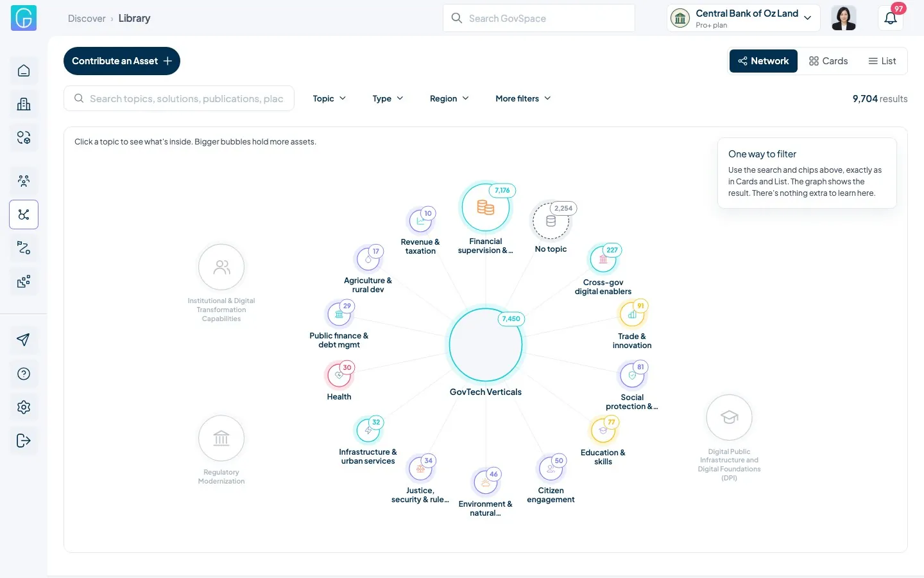Select the Revenue & taxation bubble

coord(420,221)
